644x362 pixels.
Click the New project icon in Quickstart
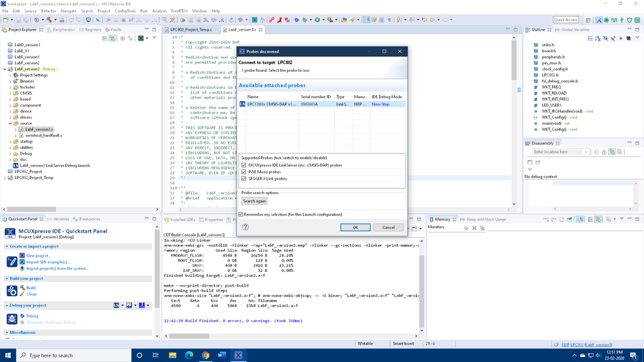(22, 256)
